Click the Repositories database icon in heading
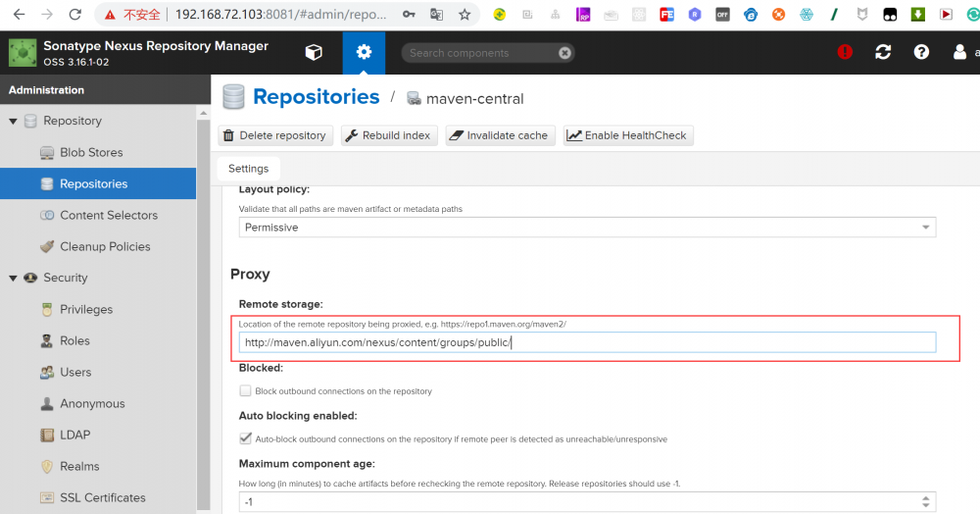Viewport: 980px width, 514px height. coord(233,97)
